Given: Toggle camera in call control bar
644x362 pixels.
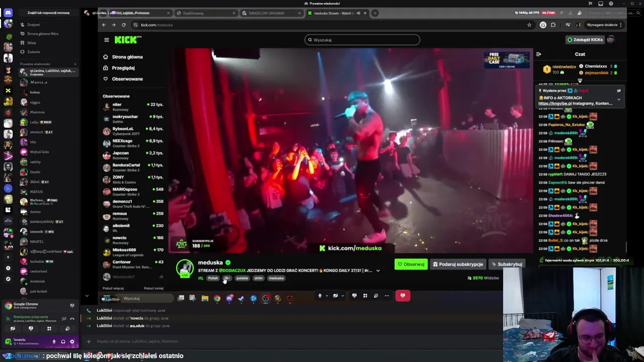Looking at the screenshot, I should (x=335, y=296).
